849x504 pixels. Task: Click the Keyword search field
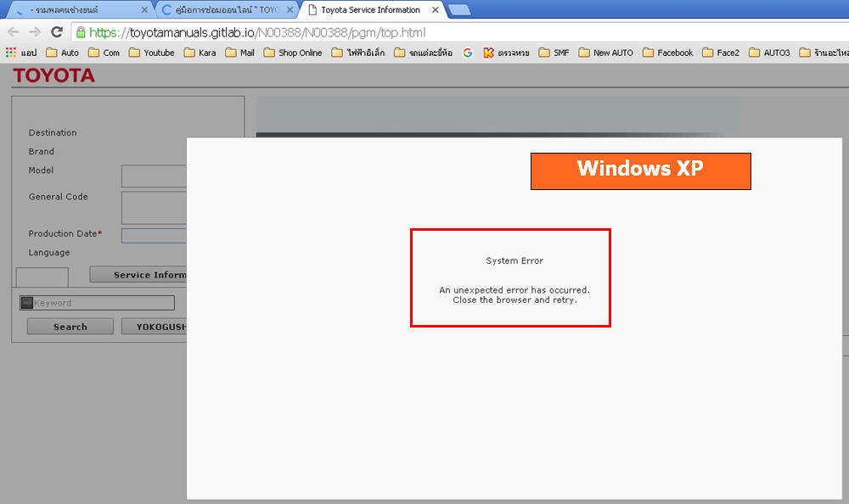point(98,303)
